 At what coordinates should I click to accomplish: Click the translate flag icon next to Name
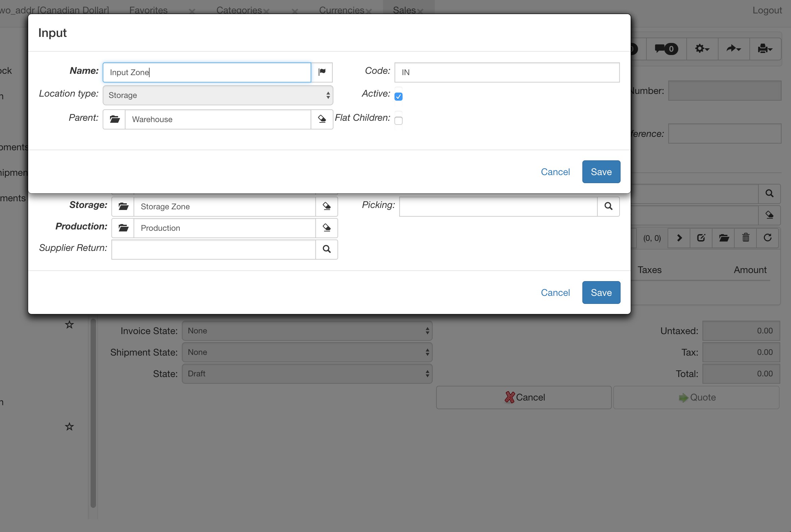tap(322, 72)
